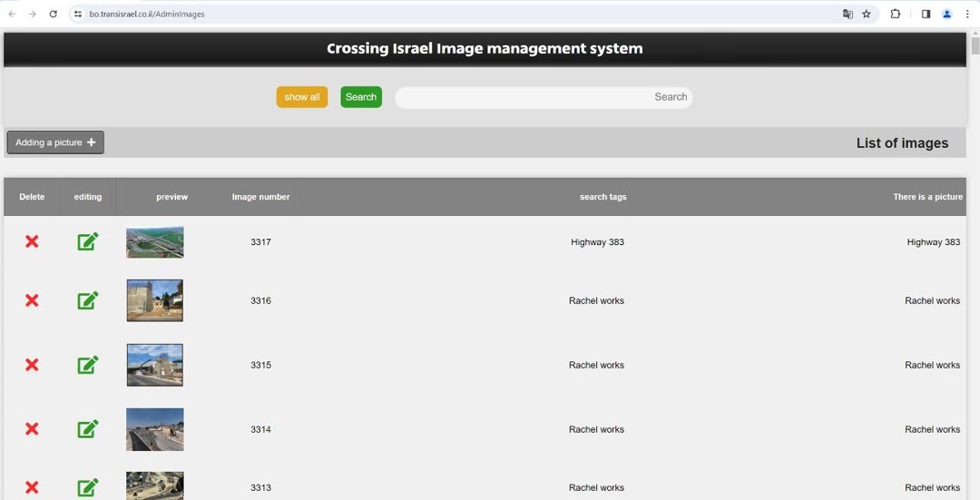Open the Chrome three-dot menu
The width and height of the screenshot is (980, 500).
coord(967,14)
